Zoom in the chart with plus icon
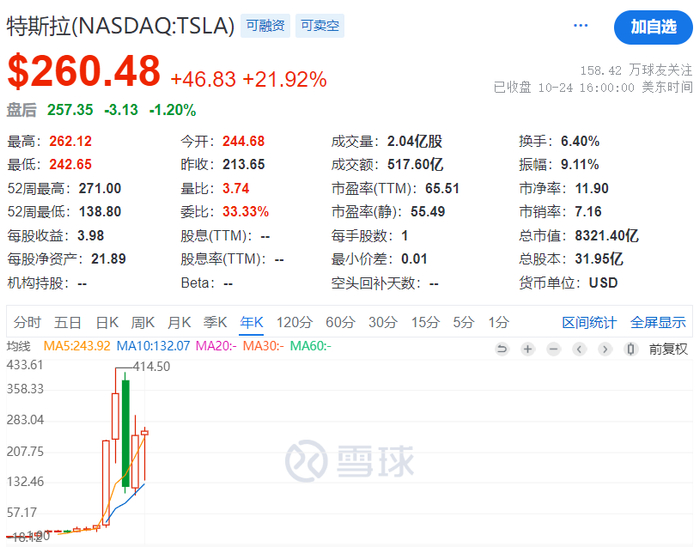700x547 pixels. pyautogui.click(x=527, y=349)
